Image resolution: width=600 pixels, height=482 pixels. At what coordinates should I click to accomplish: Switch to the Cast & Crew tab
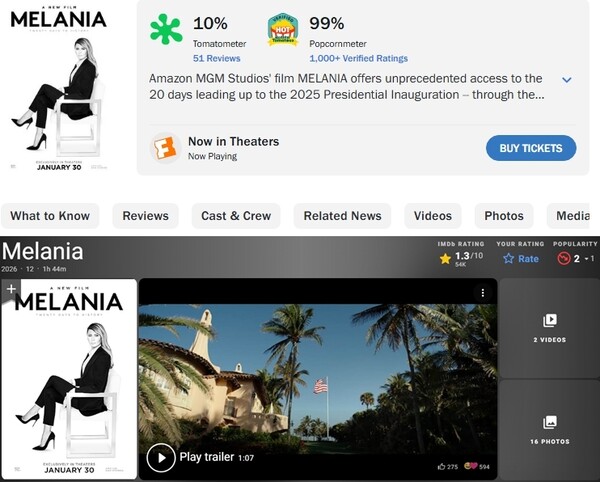pos(236,216)
